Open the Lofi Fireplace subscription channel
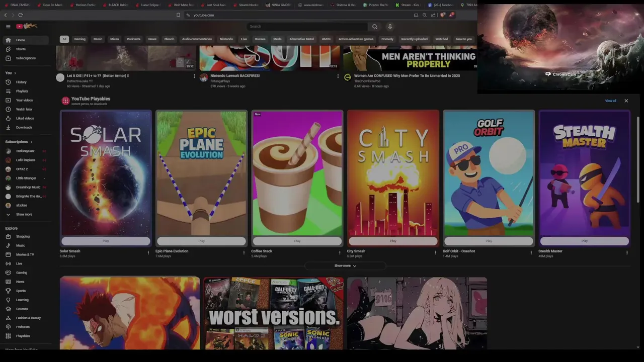 coord(25,160)
